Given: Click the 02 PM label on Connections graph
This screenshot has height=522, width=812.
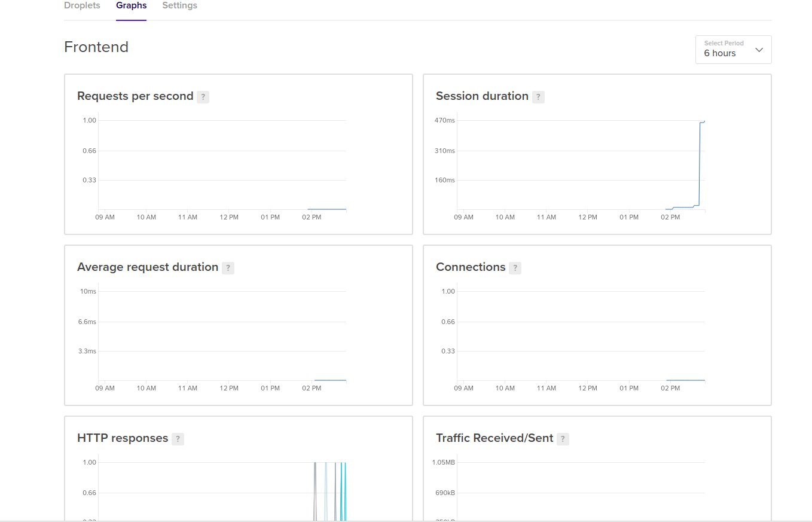Looking at the screenshot, I should (670, 388).
